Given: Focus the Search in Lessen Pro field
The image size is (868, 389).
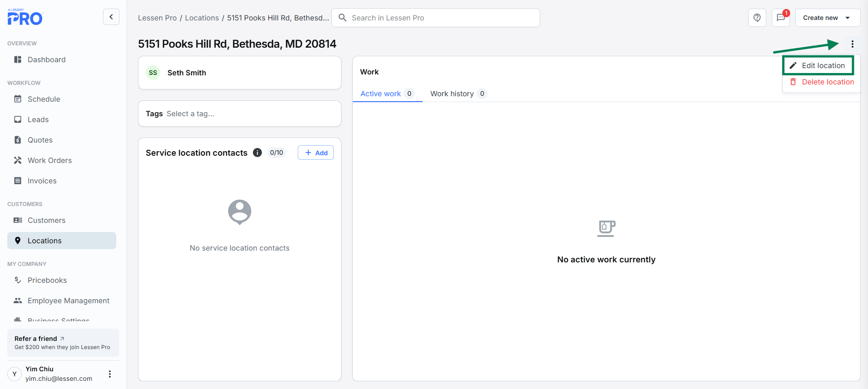Looking at the screenshot, I should point(436,18).
